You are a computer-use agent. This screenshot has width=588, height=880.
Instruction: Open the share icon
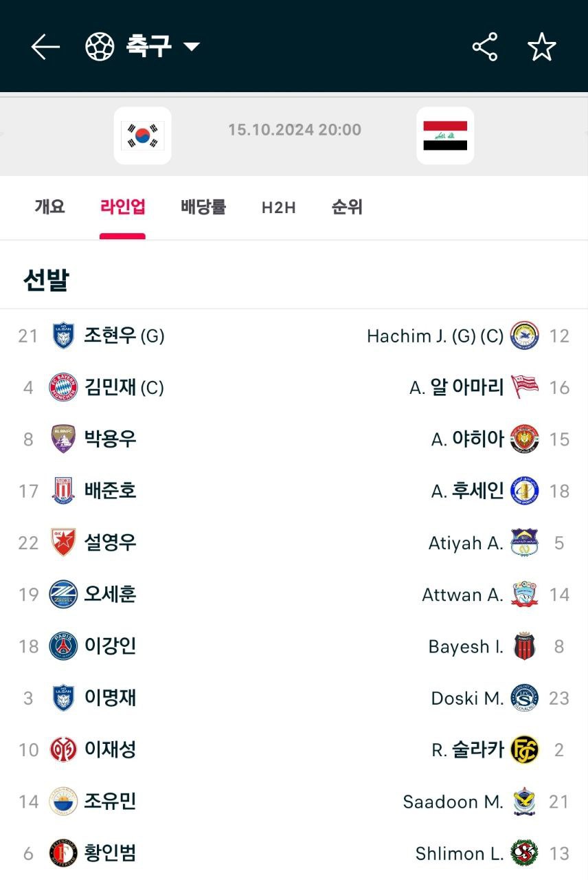coord(485,47)
